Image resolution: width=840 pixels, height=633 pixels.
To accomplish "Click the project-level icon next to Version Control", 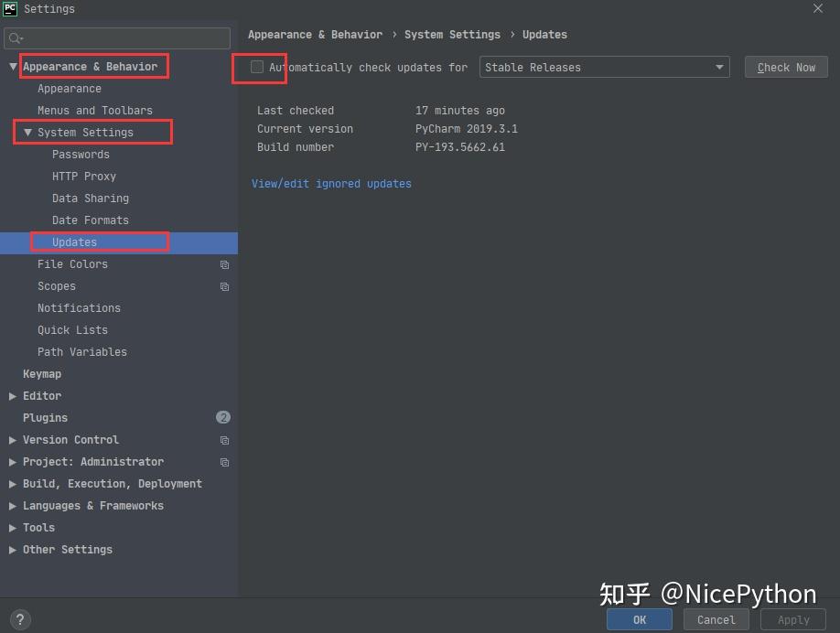I will (x=224, y=440).
